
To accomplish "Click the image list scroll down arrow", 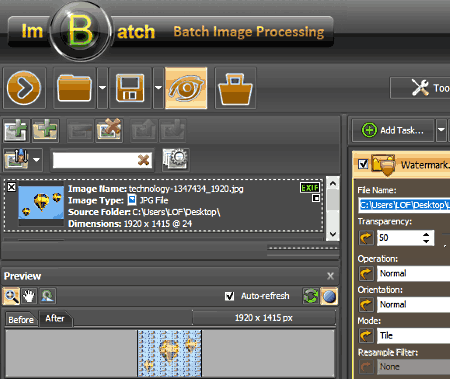I will [333, 234].
